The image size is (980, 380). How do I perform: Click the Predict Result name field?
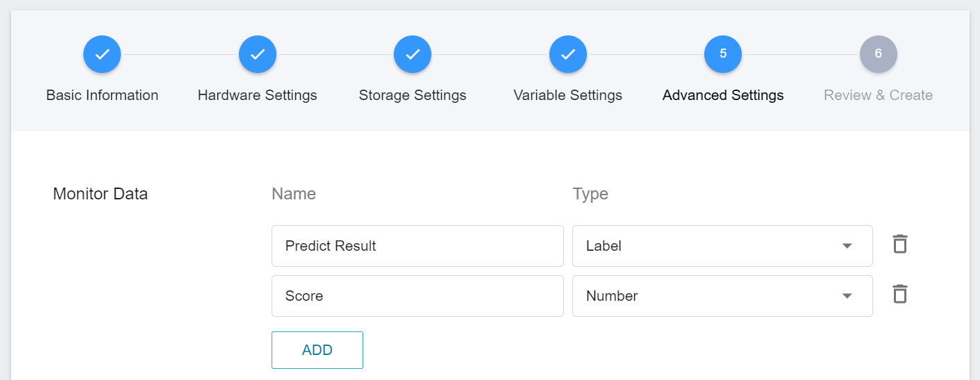coord(417,246)
